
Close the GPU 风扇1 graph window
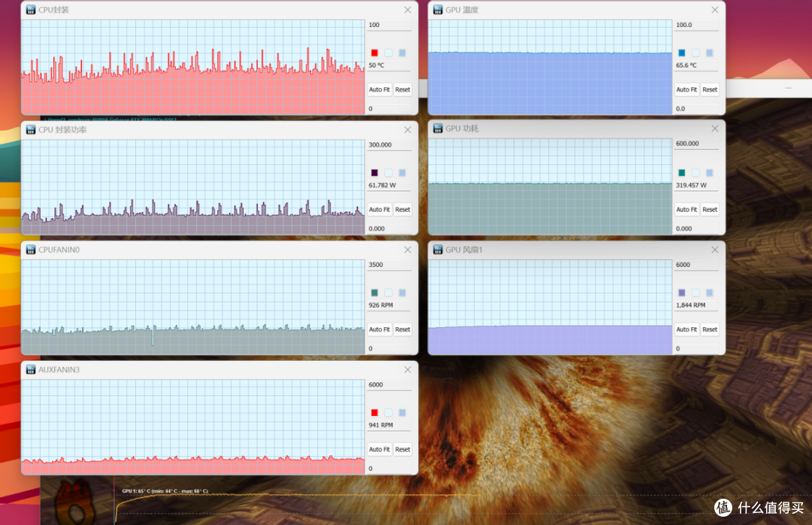point(715,250)
